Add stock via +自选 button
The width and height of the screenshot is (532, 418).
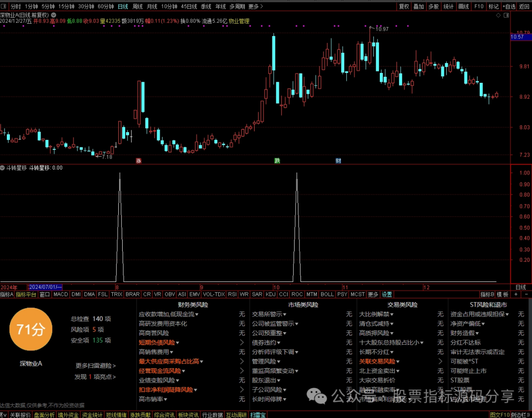[508, 6]
